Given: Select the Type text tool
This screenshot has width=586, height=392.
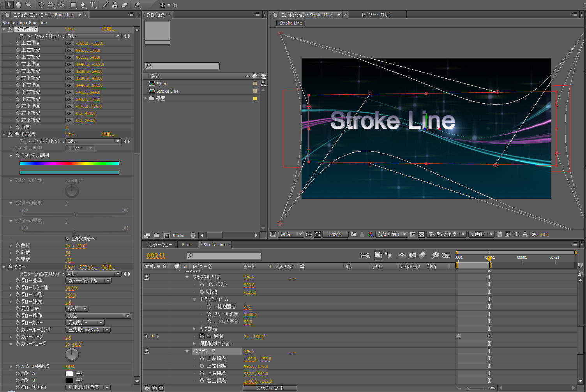Looking at the screenshot, I should coord(93,5).
